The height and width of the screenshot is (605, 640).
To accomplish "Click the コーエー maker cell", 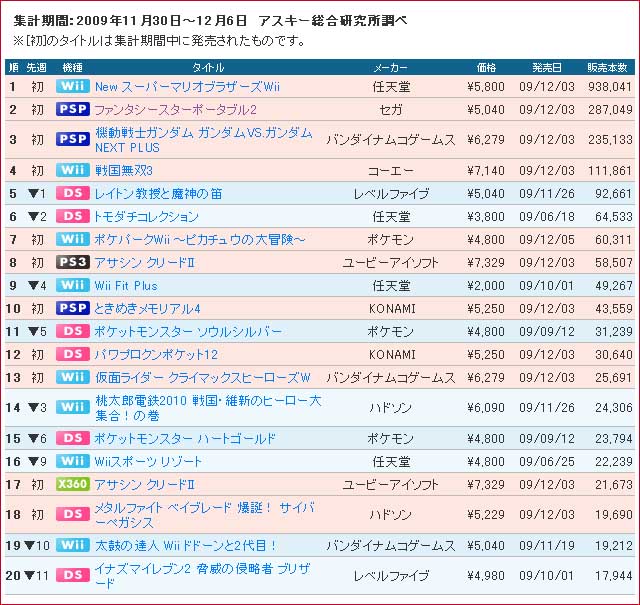I will tap(391, 171).
